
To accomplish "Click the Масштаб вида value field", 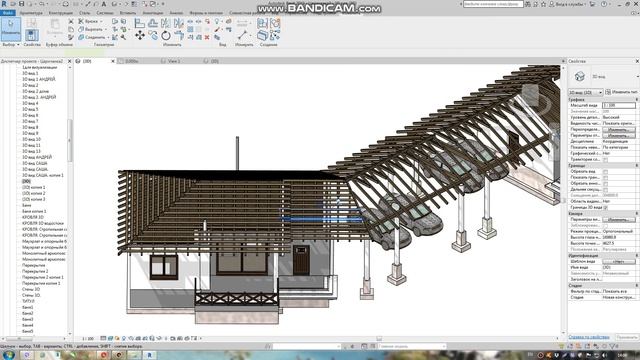I will click(x=618, y=105).
